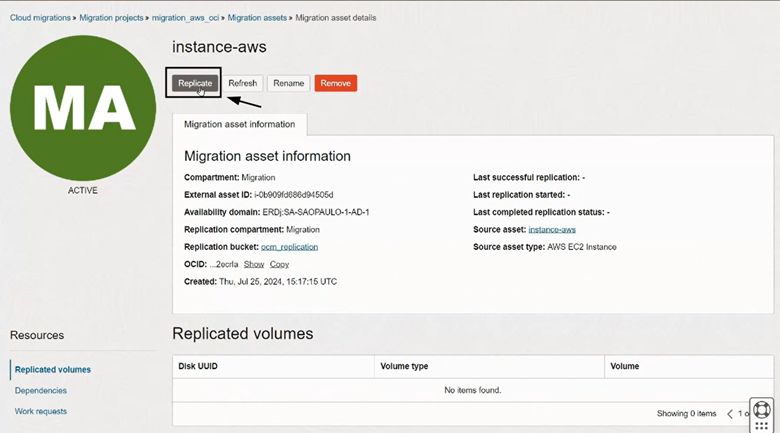This screenshot has width=780, height=433.
Task: Click the Disk UUID column header
Action: [x=198, y=366]
